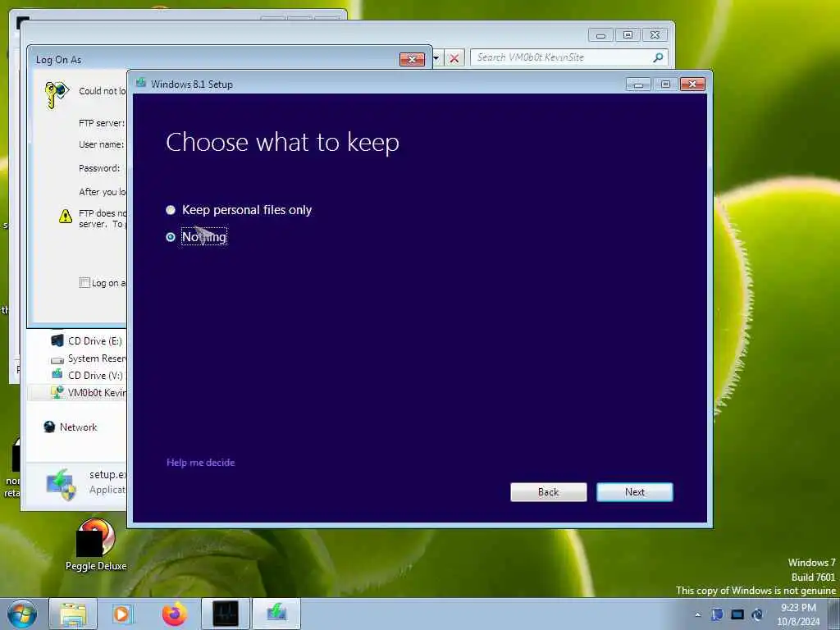Image resolution: width=840 pixels, height=630 pixels.
Task: Select the 'Nothing' radio option
Action: pyautogui.click(x=171, y=237)
